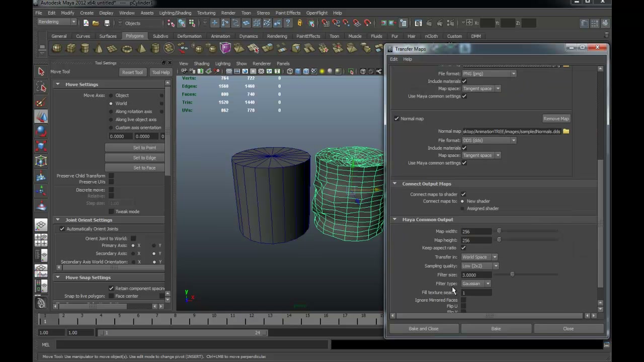The height and width of the screenshot is (362, 644).
Task: Open the DDS File format dropdown
Action: [x=489, y=140]
